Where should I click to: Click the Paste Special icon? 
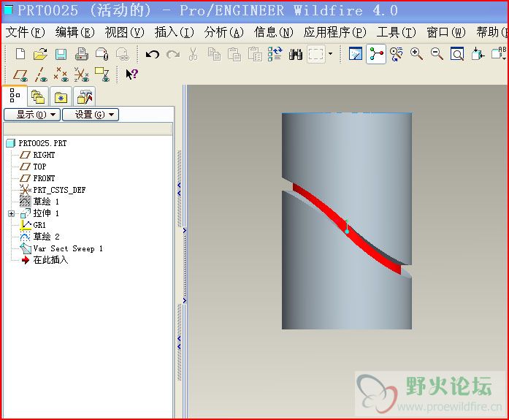(x=255, y=54)
